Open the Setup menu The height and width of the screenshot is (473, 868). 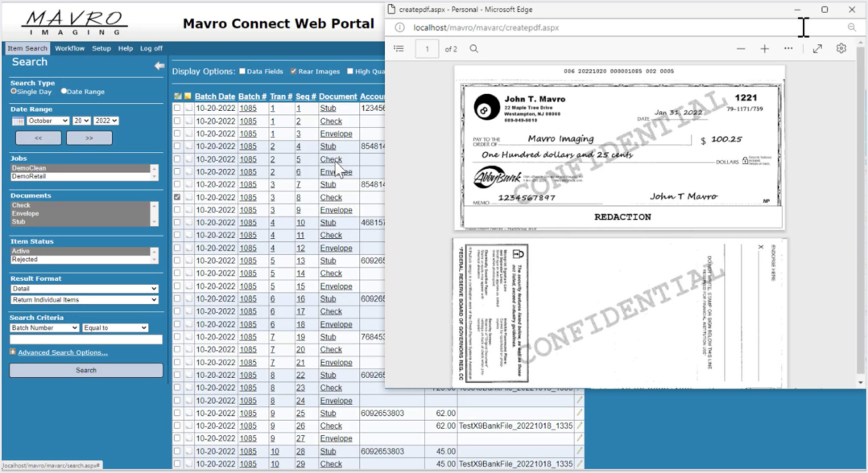[x=101, y=48]
